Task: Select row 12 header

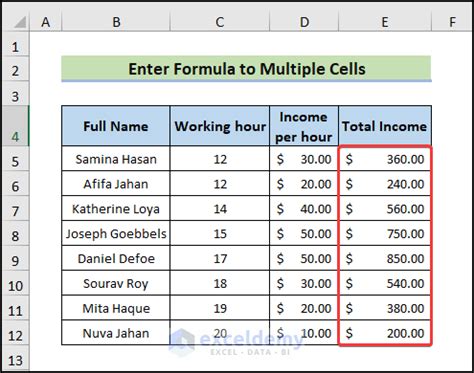Action: tap(15, 333)
